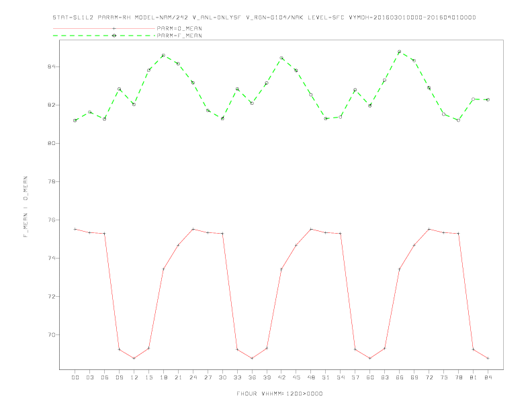Click the x-axis tick label 45
This screenshot has width=532, height=411.
point(296,377)
